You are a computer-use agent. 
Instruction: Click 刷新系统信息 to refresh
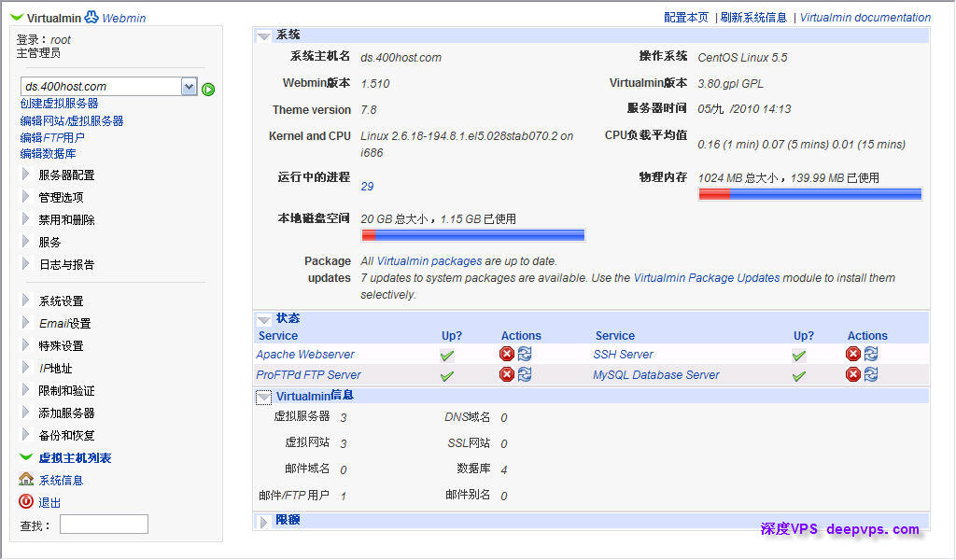pos(753,18)
